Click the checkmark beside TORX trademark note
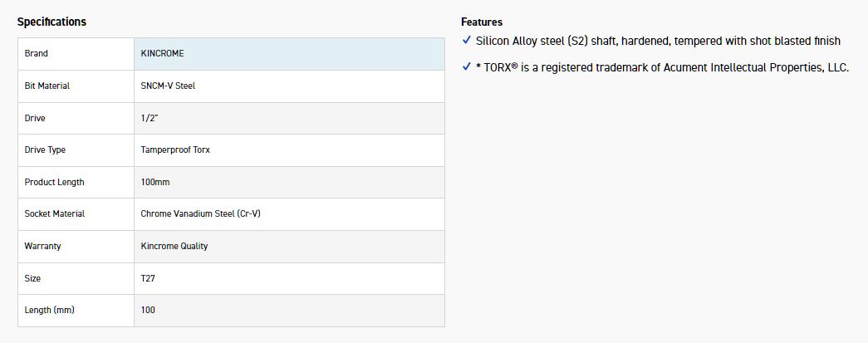868x343 pixels. (x=467, y=67)
